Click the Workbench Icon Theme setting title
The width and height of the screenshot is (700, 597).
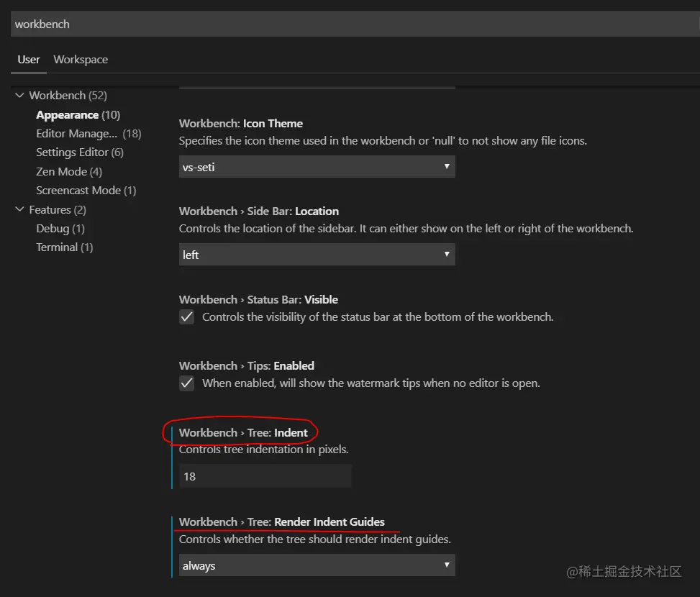click(x=240, y=123)
